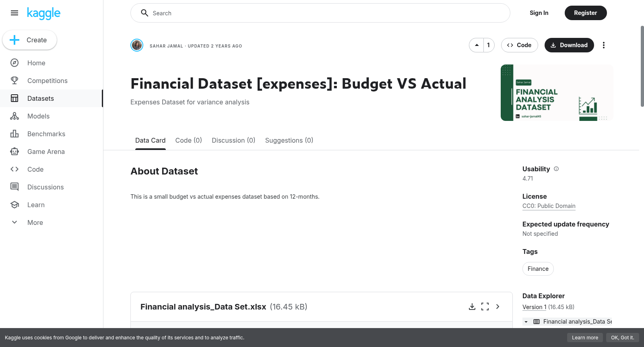Click the 'Expenses Dataset for variance analysis' subtitle
Image resolution: width=644 pixels, height=347 pixels.
click(x=190, y=102)
